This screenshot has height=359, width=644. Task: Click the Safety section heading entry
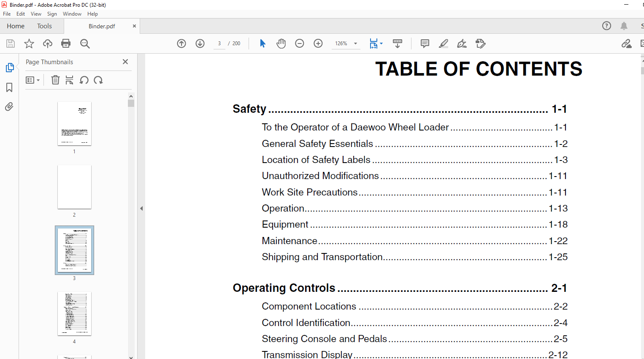(x=400, y=109)
